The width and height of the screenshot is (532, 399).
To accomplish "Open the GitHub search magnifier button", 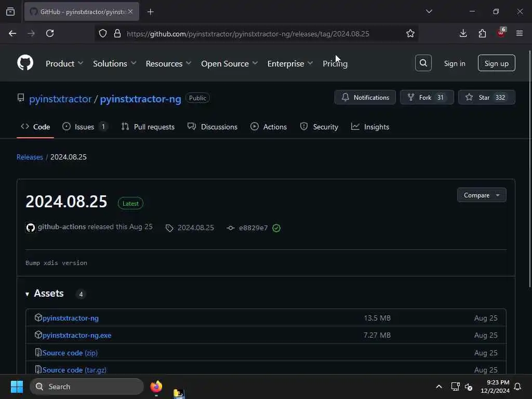I will coord(423,63).
